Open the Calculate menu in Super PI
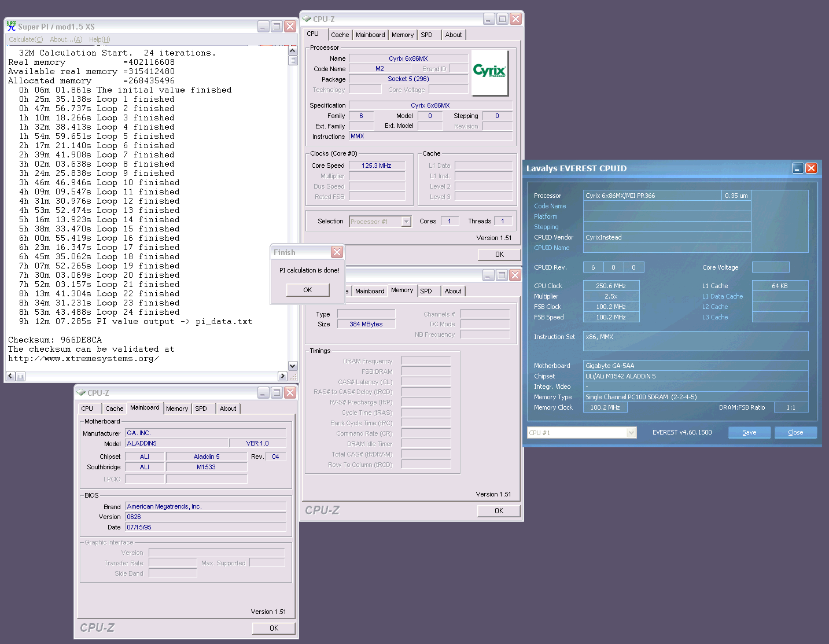This screenshot has height=644, width=829. pos(25,39)
